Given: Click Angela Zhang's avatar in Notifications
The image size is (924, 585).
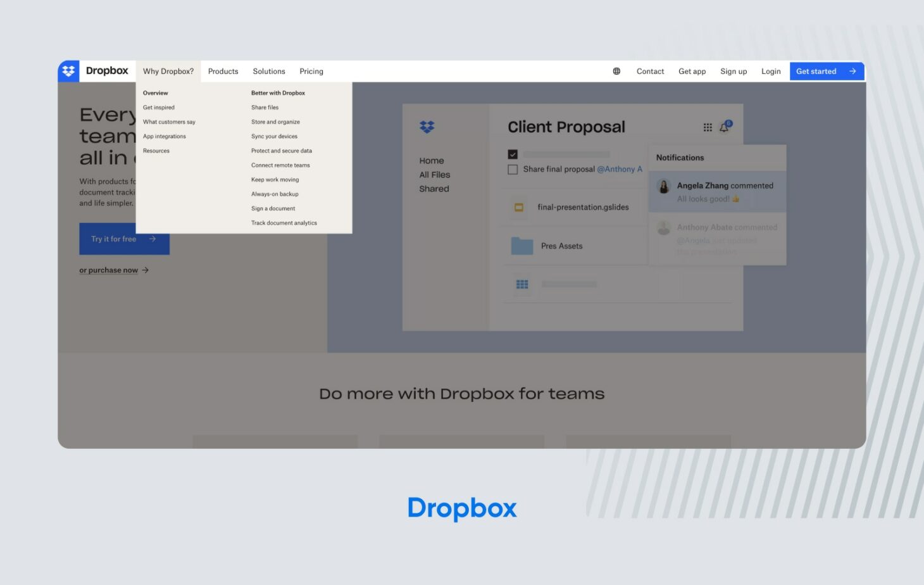Looking at the screenshot, I should 664,187.
